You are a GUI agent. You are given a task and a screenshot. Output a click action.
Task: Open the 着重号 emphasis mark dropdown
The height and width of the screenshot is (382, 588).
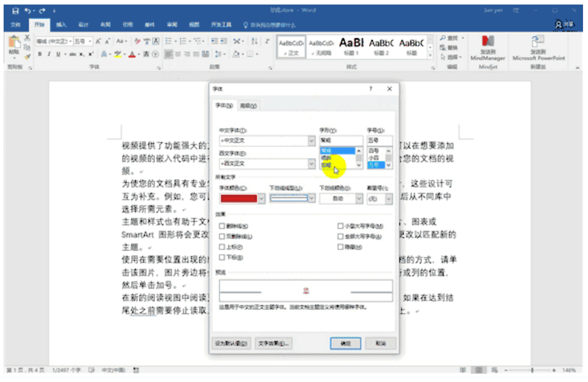click(389, 198)
